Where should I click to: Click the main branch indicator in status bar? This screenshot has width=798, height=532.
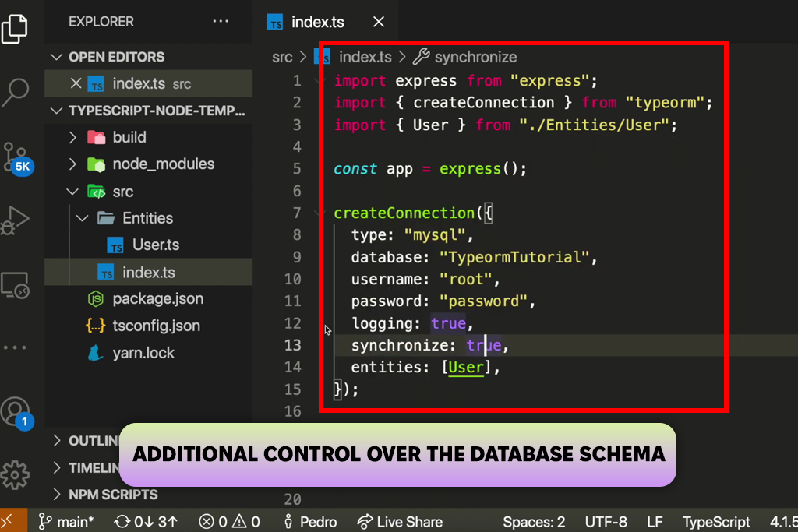[67, 522]
